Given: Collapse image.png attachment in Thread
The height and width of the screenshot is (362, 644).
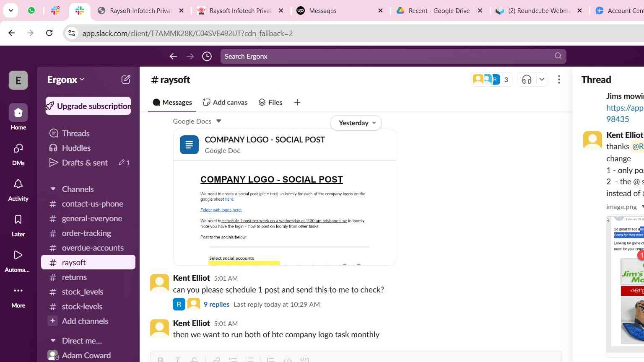Looking at the screenshot, I should point(642,207).
